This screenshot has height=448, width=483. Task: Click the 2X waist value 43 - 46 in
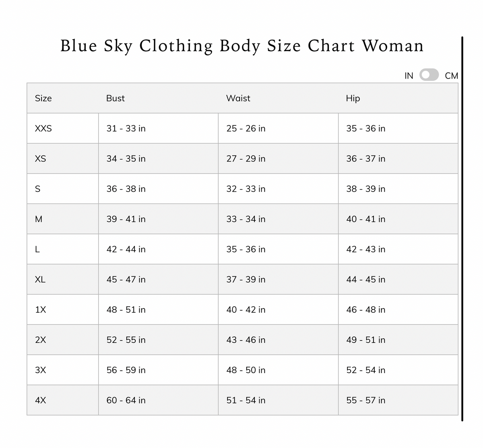(x=246, y=340)
